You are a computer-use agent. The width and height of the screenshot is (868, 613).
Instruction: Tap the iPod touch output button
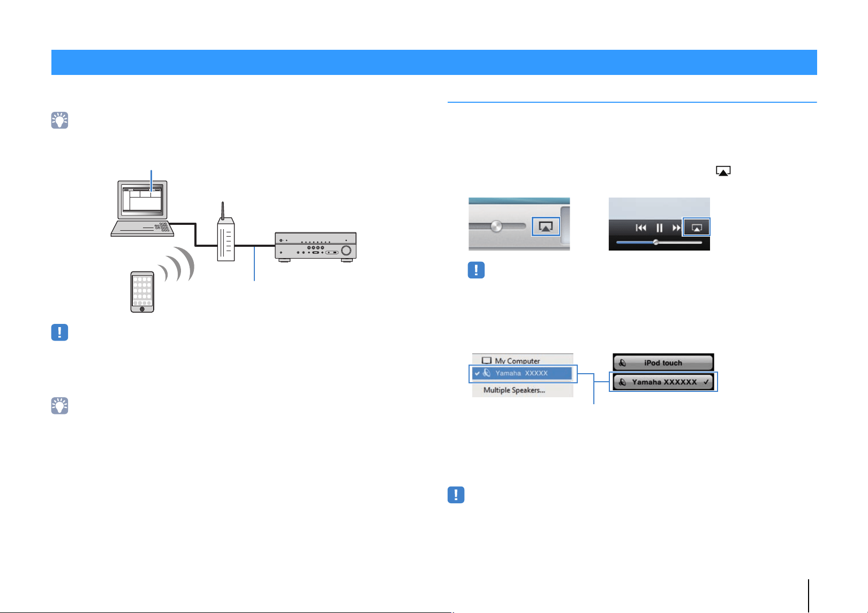coord(663,362)
